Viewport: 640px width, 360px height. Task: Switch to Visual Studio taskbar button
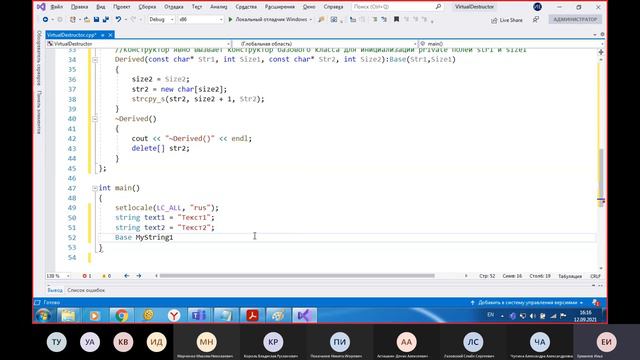pos(304,316)
